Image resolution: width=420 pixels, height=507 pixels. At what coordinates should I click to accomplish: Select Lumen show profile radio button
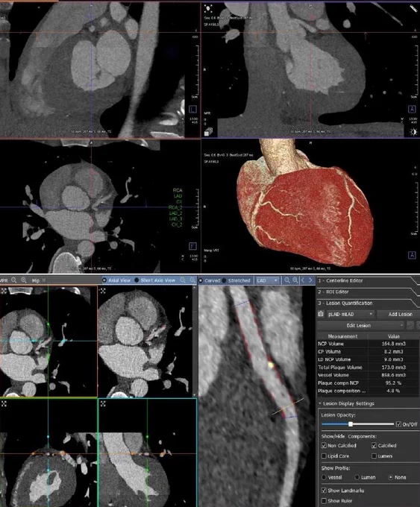[x=357, y=477]
